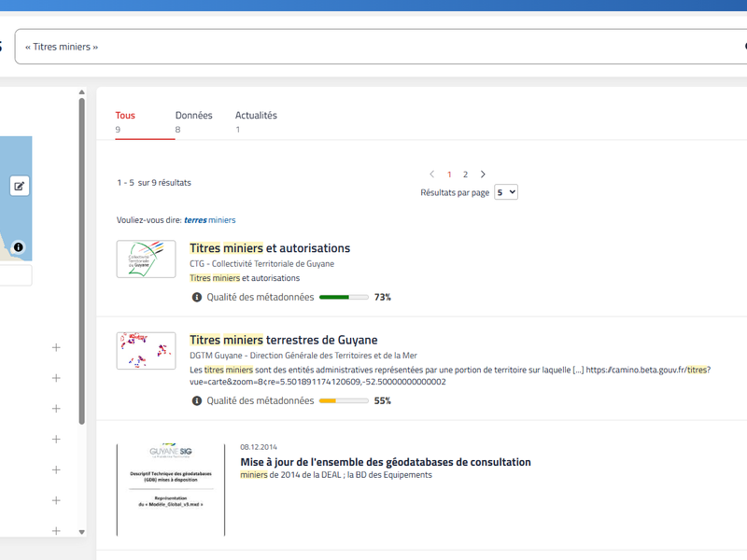Click info icon beside the 73% metadata quality

(197, 298)
